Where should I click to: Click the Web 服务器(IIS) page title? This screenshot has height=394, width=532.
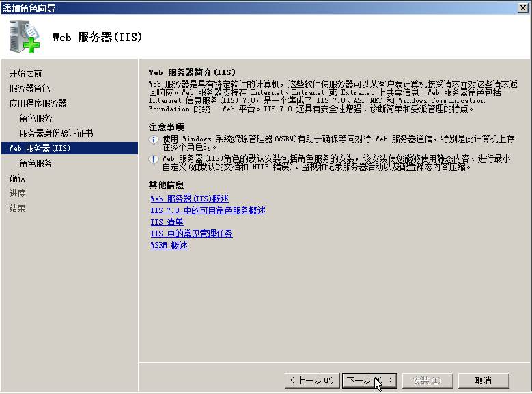[x=98, y=37]
